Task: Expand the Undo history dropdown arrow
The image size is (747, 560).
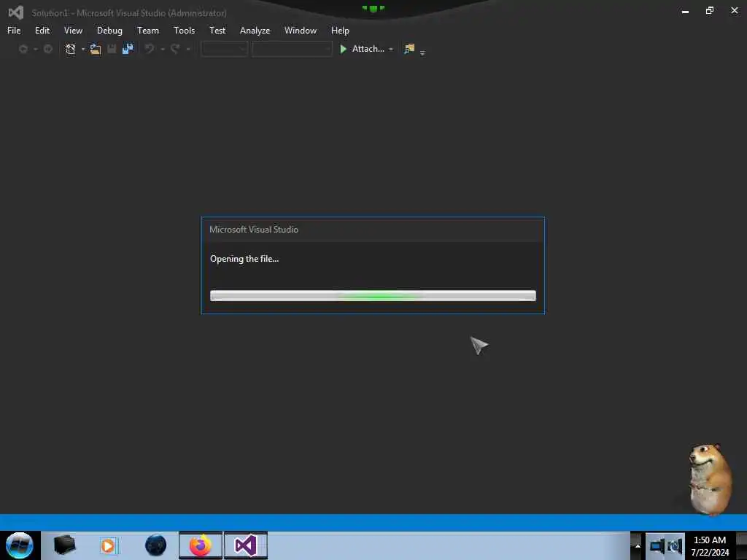Action: click(x=163, y=49)
